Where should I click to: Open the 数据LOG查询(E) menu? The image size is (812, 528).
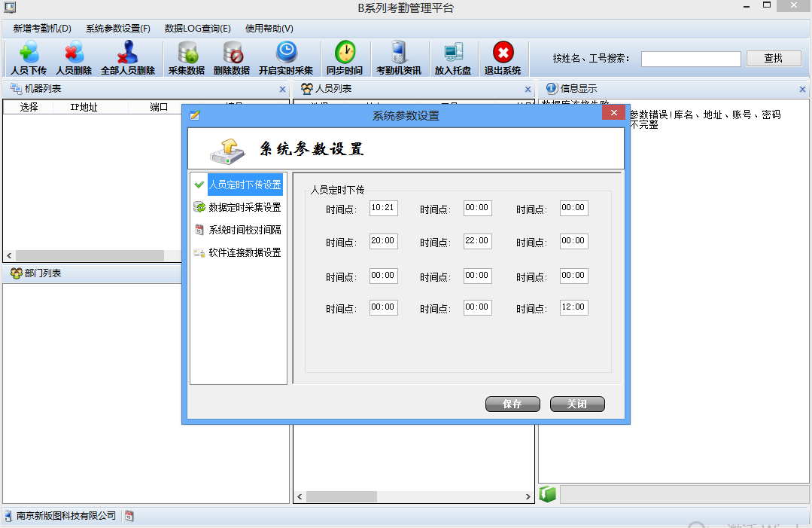pos(198,29)
